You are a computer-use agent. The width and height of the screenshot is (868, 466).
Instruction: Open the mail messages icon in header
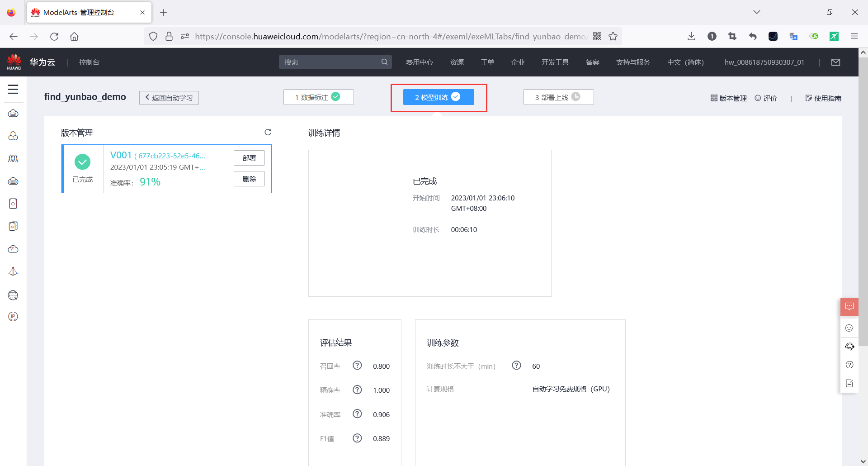(835, 62)
